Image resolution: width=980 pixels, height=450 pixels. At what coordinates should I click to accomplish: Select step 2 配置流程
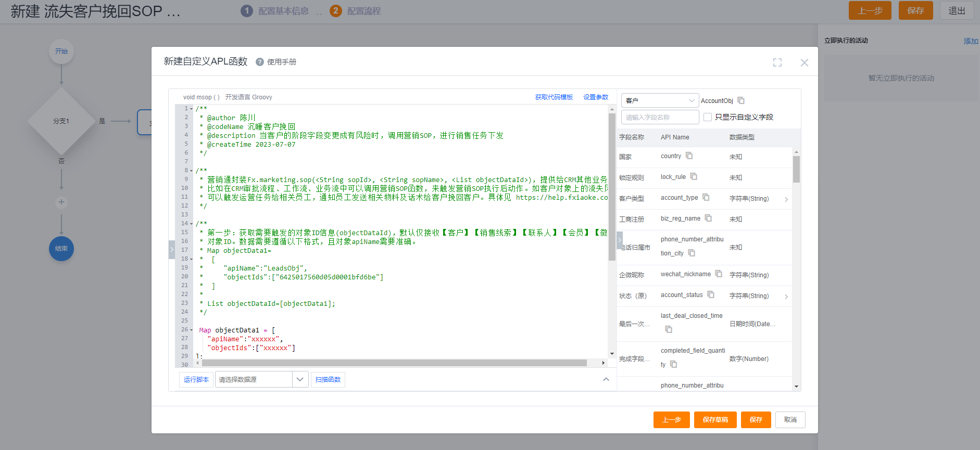tap(356, 11)
